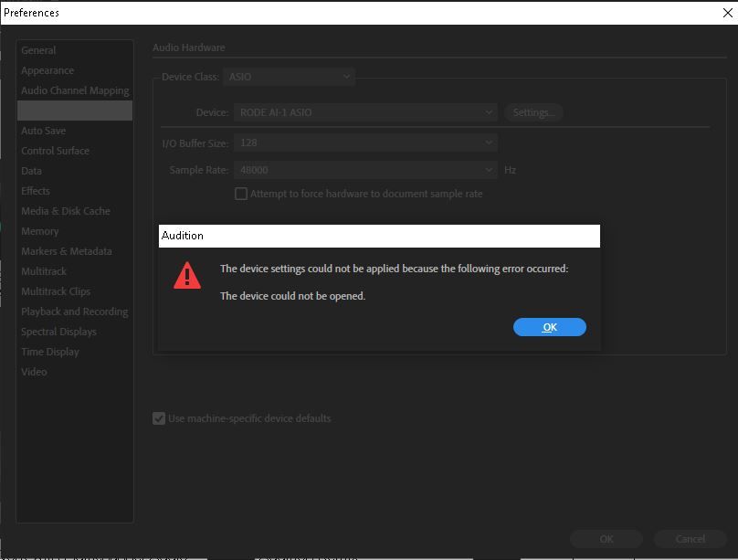This screenshot has height=560, width=738.
Task: Expand the Sample Rate 48000 dropdown
Action: 365,170
